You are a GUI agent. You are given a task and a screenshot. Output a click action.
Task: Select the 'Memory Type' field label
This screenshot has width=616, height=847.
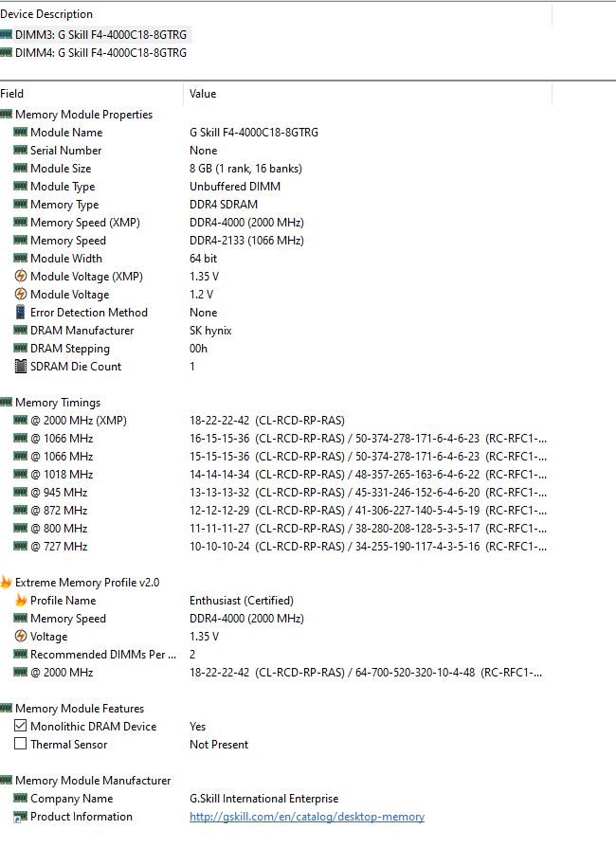pyautogui.click(x=64, y=205)
